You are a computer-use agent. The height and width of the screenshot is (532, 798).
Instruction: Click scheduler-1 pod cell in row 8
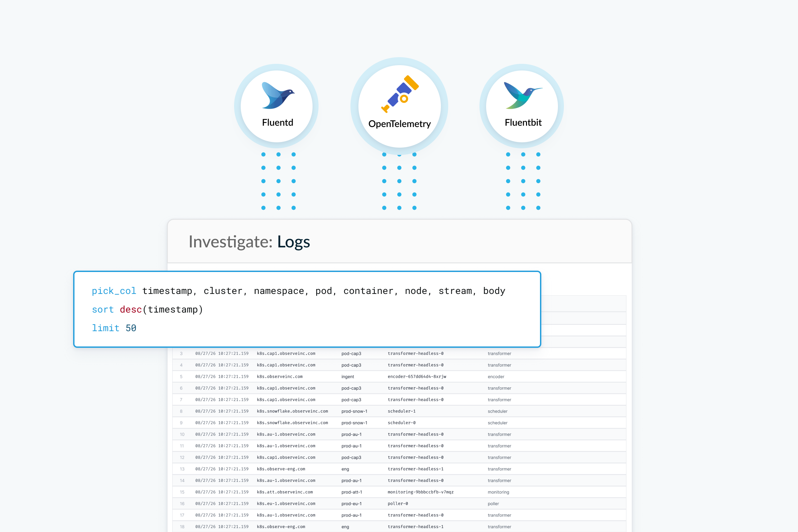click(x=402, y=411)
